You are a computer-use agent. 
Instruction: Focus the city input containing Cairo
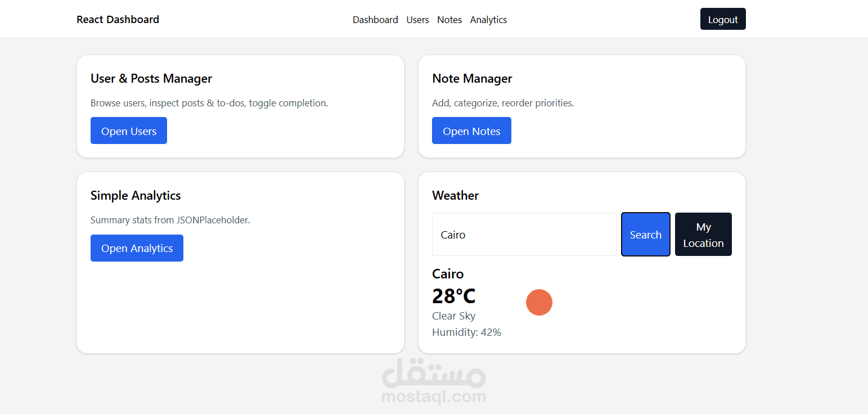[x=524, y=235]
